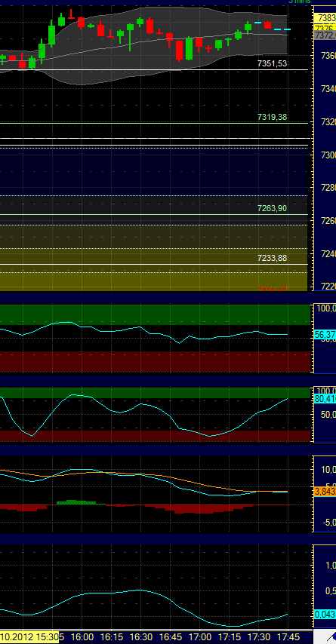The height and width of the screenshot is (644, 336).
Task: Click the last red candlestick near 17:35
Action: pyautogui.click(x=268, y=25)
